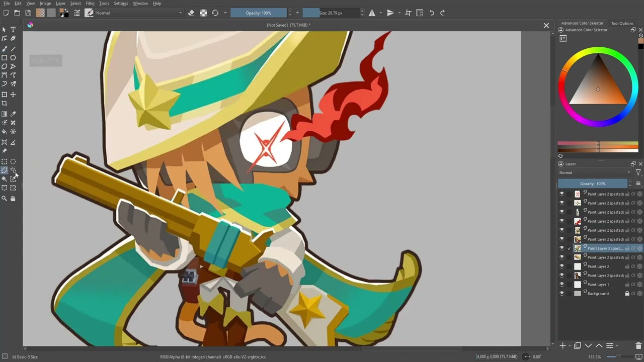
Task: Open the Layer menu
Action: pos(60,4)
